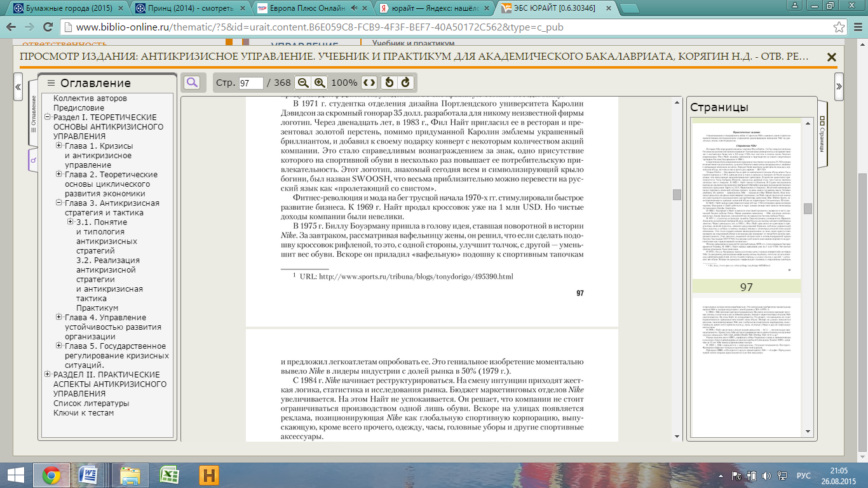Open Предисловие in contents
Image resolution: width=868 pixels, height=488 pixels.
click(79, 108)
